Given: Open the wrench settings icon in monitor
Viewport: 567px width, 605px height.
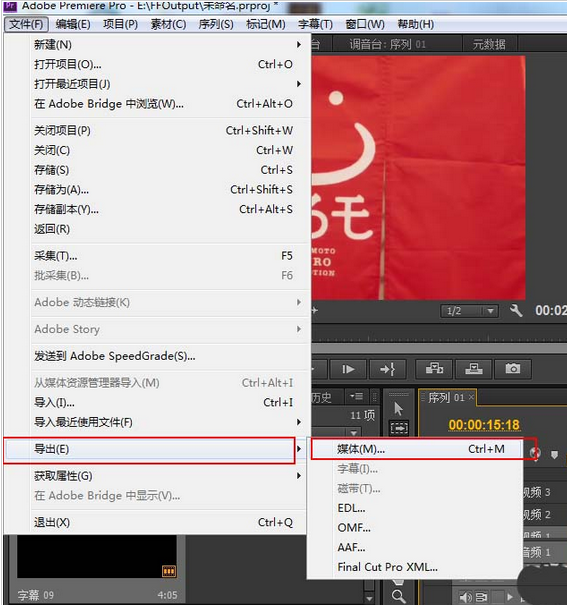Looking at the screenshot, I should coord(516,310).
